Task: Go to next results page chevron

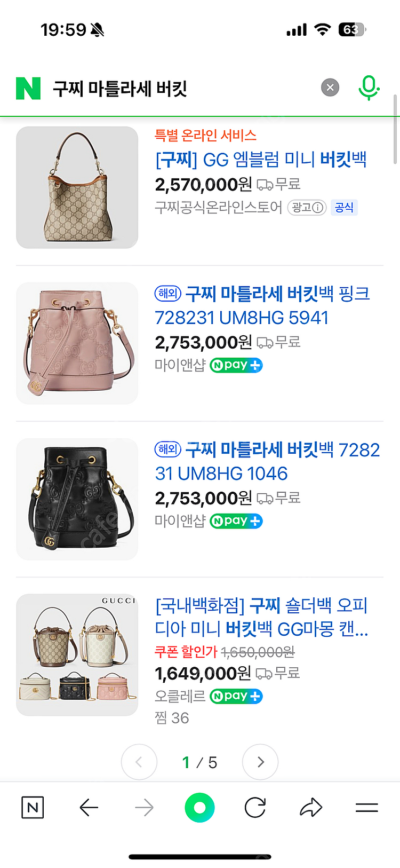Action: (260, 762)
